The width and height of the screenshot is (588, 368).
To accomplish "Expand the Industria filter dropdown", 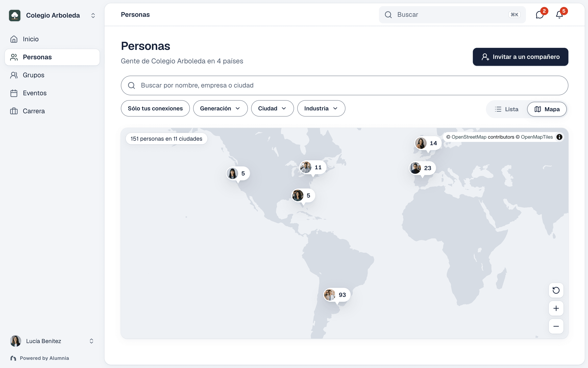I will (x=321, y=108).
